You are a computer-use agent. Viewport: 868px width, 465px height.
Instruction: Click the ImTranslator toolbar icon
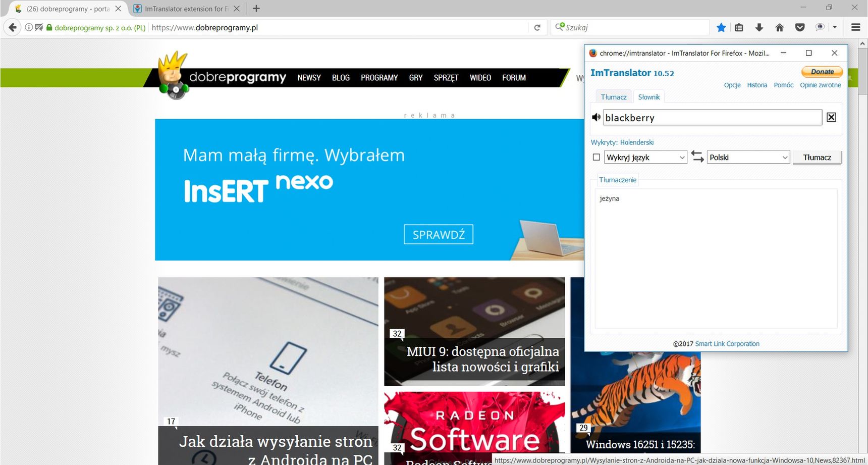[x=820, y=27]
